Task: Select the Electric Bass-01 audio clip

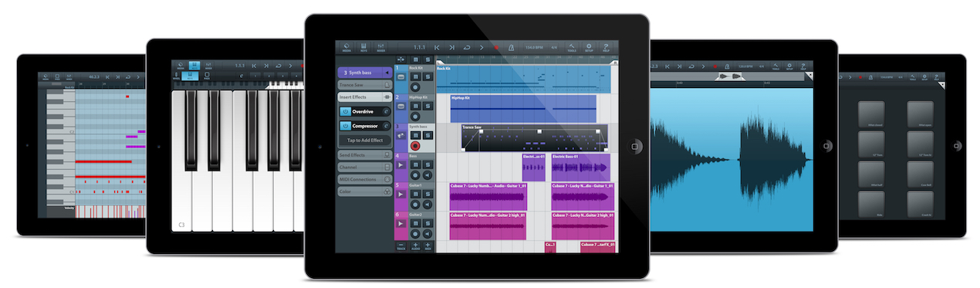Action: coord(580,168)
